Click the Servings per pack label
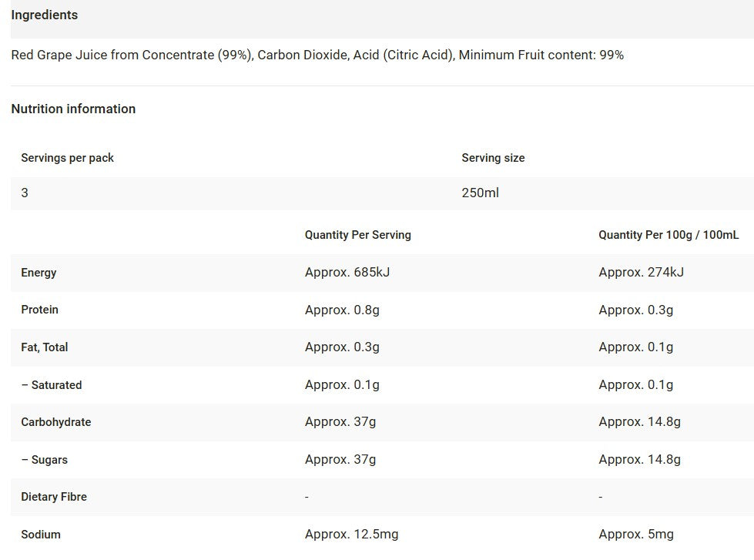The image size is (754, 560). pyautogui.click(x=67, y=158)
